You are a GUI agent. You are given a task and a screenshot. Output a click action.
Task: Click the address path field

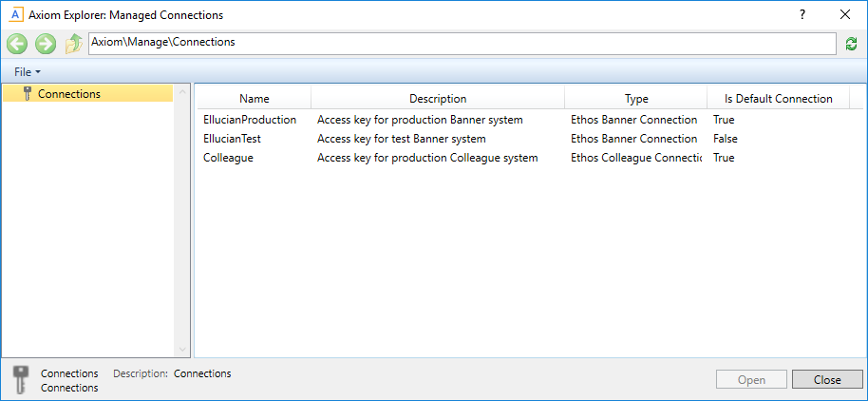462,43
